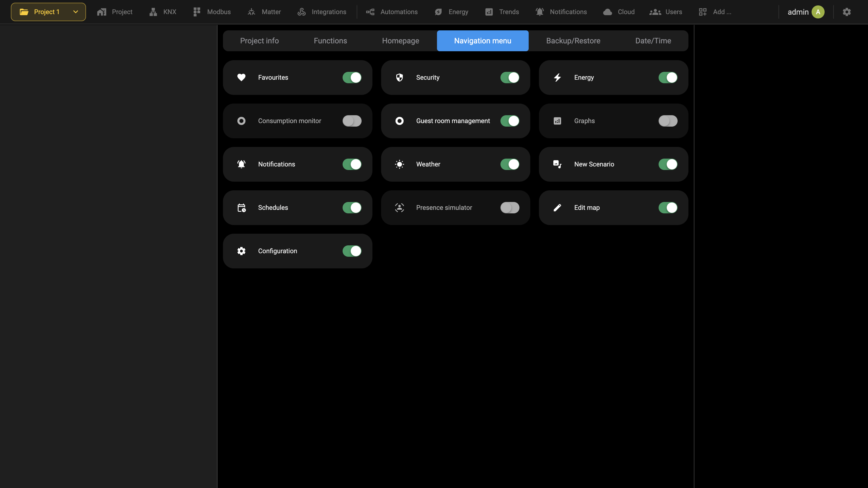The height and width of the screenshot is (488, 868).
Task: Open the settings gear in top right
Action: 847,12
